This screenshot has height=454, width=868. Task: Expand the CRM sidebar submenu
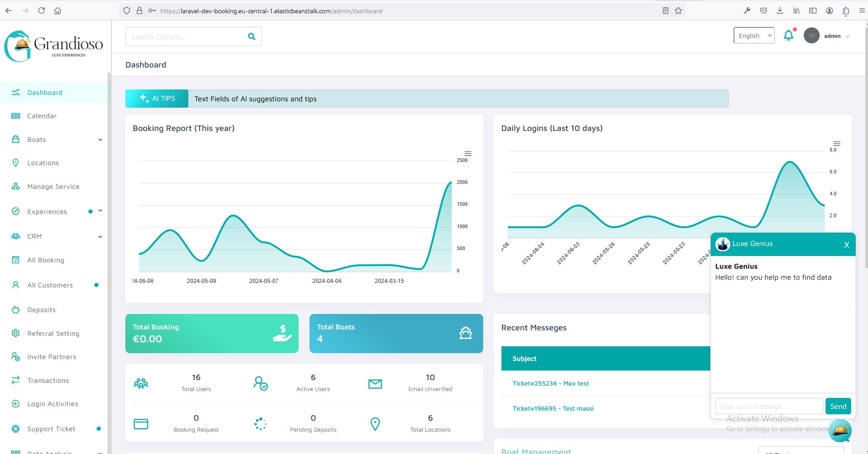tap(100, 236)
